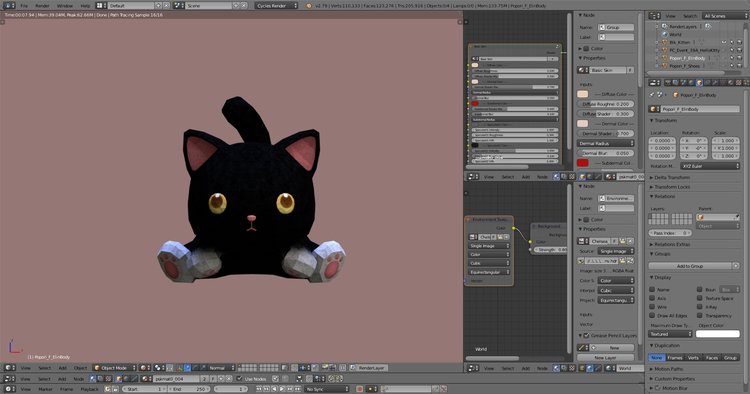Select the Object properties tab cube icon

click(699, 83)
